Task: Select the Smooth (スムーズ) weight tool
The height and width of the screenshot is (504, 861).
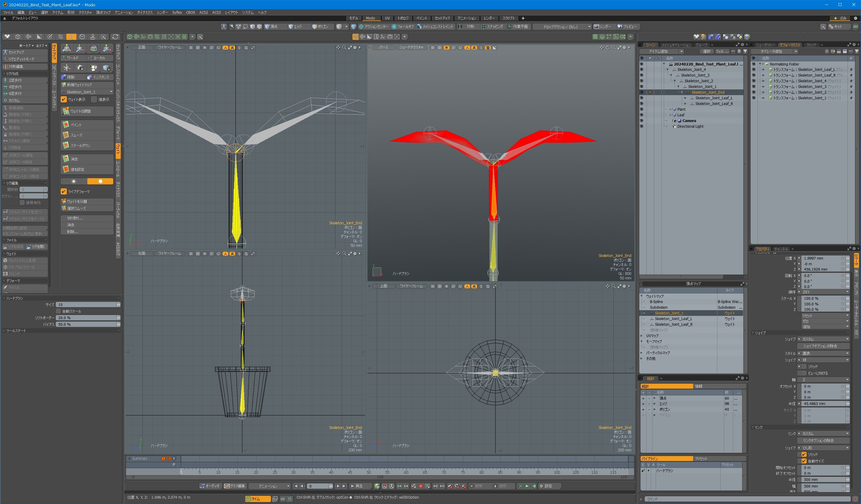Action: [87, 135]
